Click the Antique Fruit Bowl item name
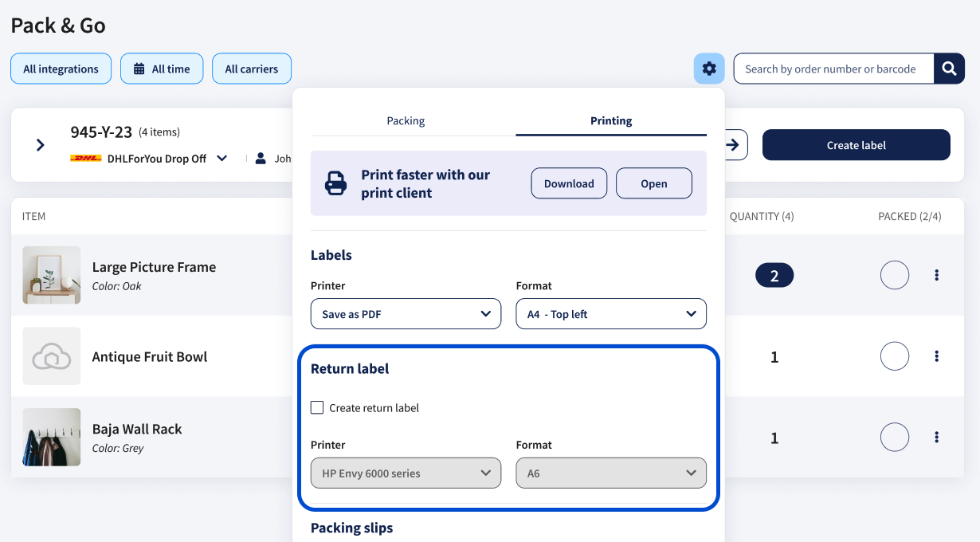 150,356
